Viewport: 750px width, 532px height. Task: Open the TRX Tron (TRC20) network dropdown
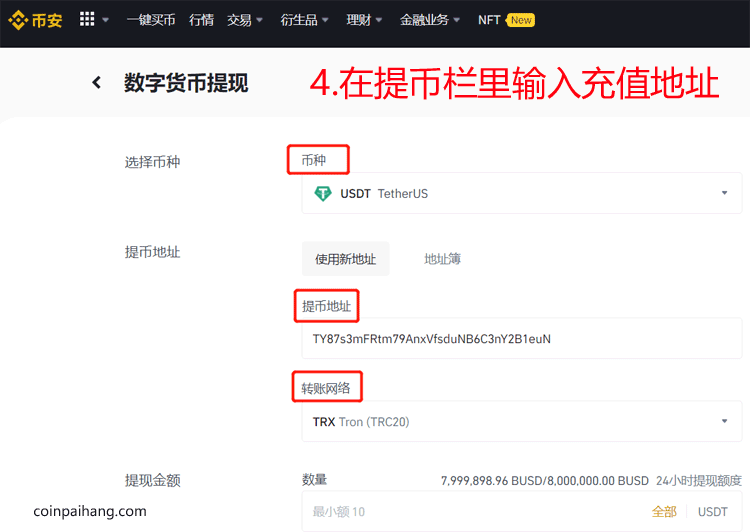coord(725,421)
